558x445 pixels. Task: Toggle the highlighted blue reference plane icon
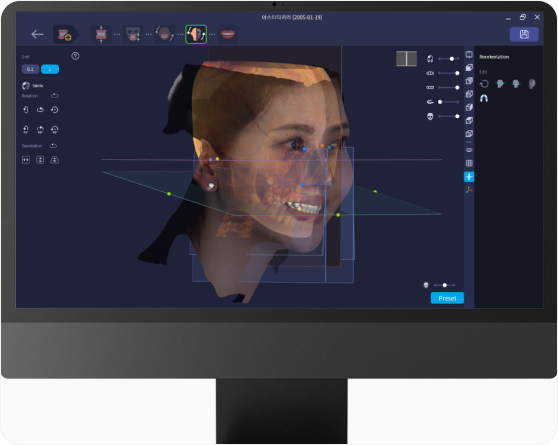click(x=469, y=177)
